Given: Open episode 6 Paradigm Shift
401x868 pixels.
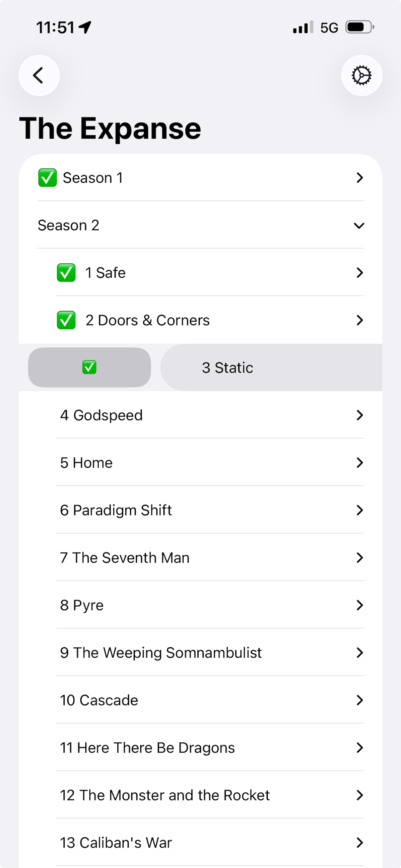Looking at the screenshot, I should click(116, 510).
